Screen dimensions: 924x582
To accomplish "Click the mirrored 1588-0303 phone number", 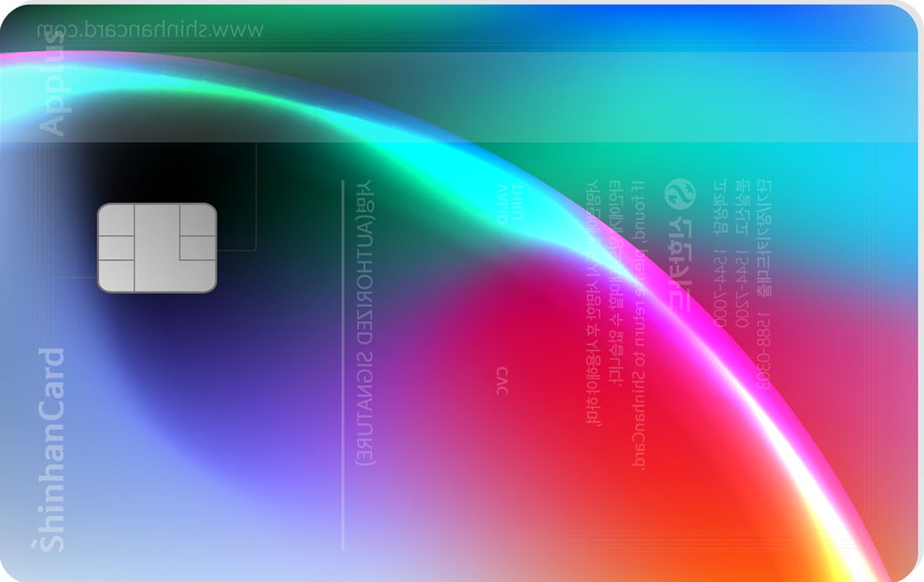I will click(764, 351).
